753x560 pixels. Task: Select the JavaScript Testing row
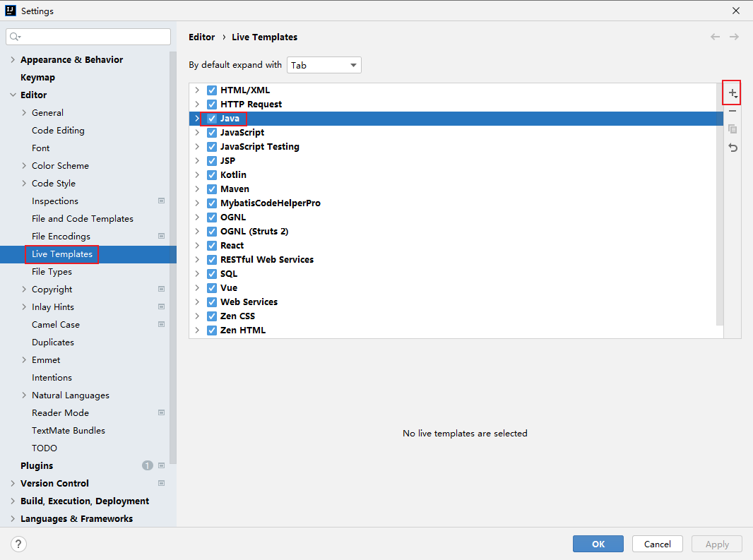(456, 147)
